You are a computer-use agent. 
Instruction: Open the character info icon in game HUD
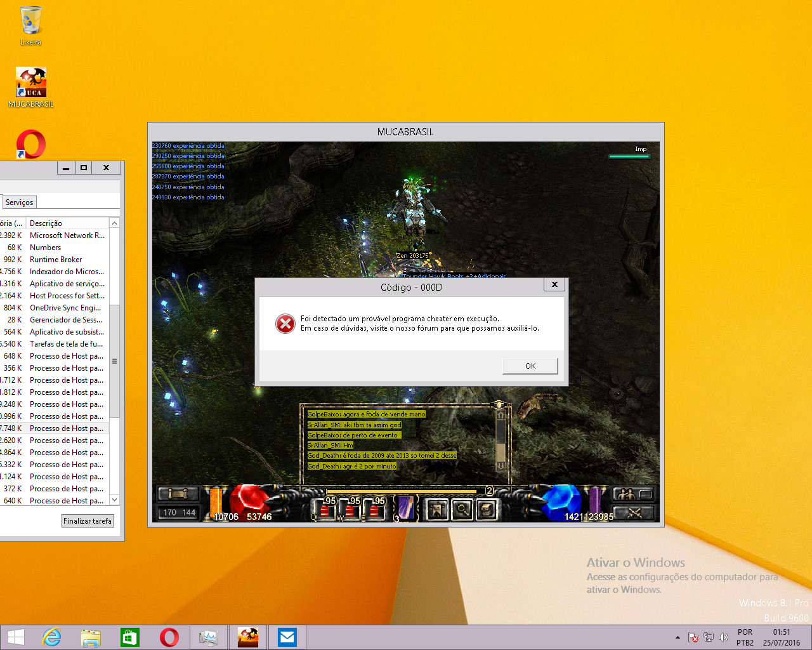coord(437,509)
